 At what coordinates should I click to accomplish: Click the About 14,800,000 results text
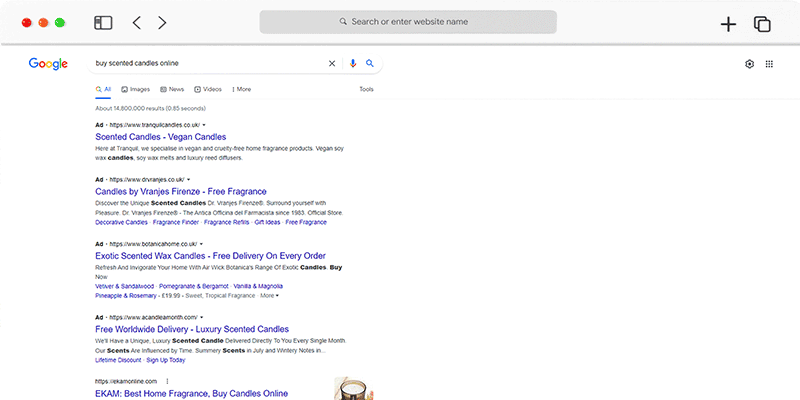click(x=151, y=109)
